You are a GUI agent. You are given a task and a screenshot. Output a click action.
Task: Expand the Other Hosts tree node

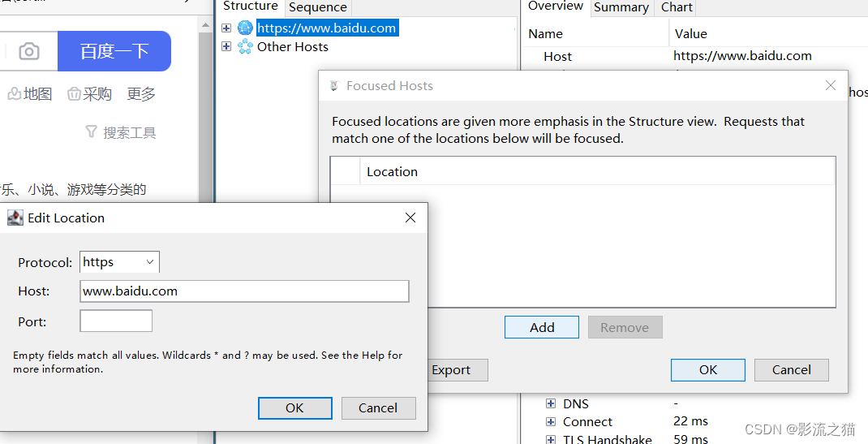click(x=226, y=46)
